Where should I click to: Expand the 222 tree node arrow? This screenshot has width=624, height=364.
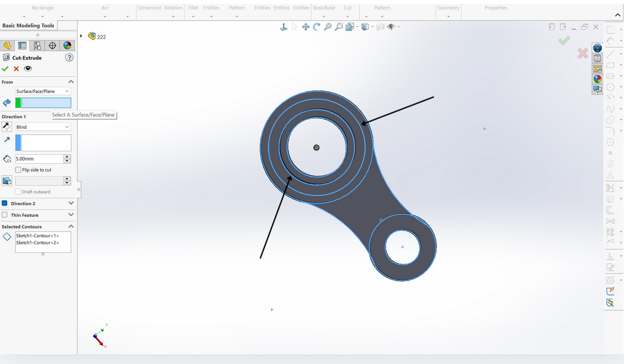point(81,36)
